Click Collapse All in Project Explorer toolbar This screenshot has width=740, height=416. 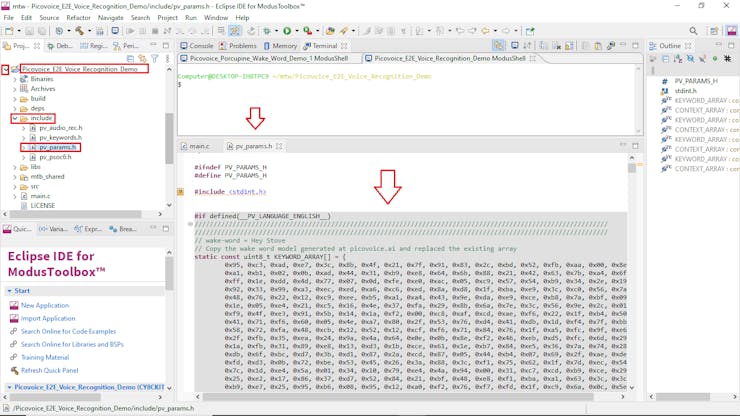point(130,59)
